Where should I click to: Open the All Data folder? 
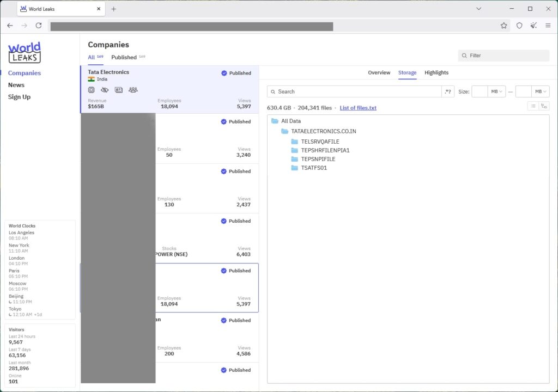[x=286, y=121]
